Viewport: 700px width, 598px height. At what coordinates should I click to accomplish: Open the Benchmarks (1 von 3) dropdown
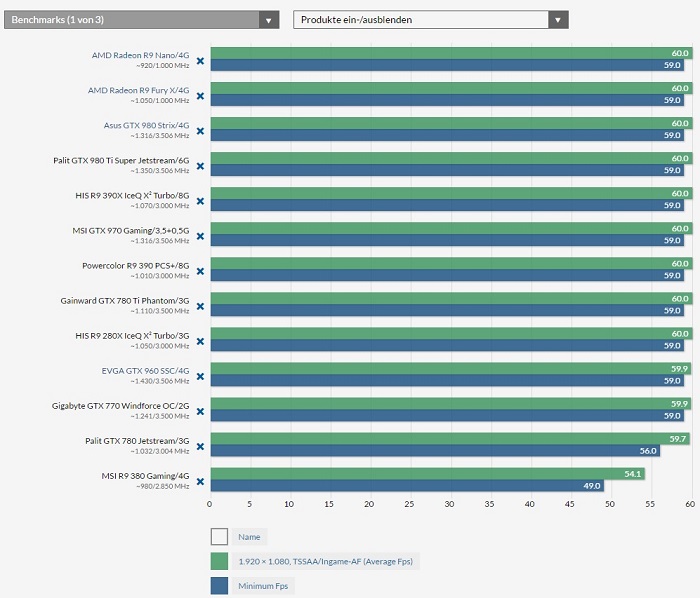click(142, 20)
